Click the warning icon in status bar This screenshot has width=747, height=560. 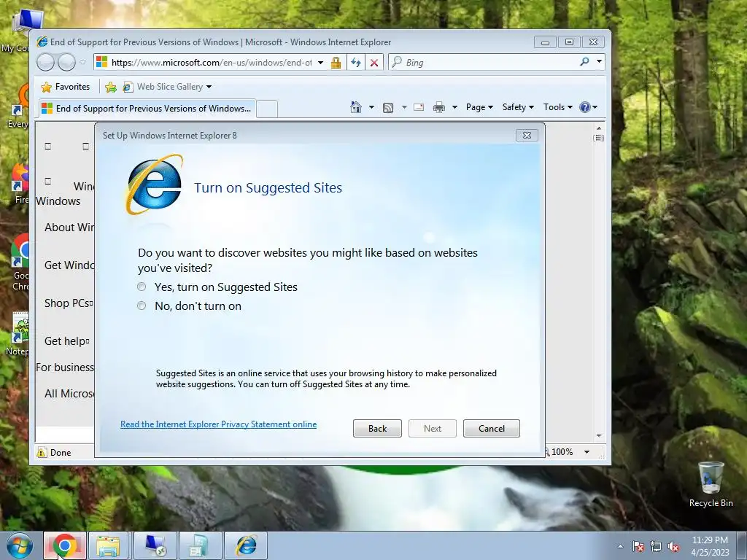(x=42, y=452)
